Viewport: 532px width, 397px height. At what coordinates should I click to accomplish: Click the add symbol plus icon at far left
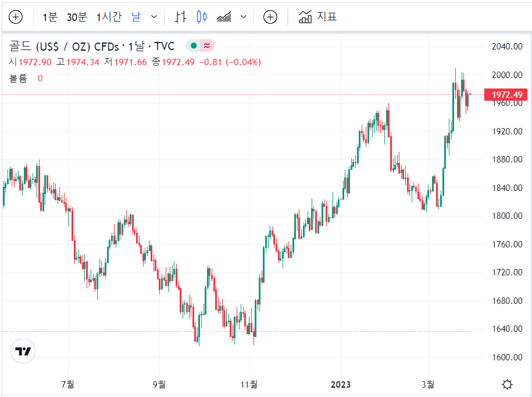pos(16,17)
